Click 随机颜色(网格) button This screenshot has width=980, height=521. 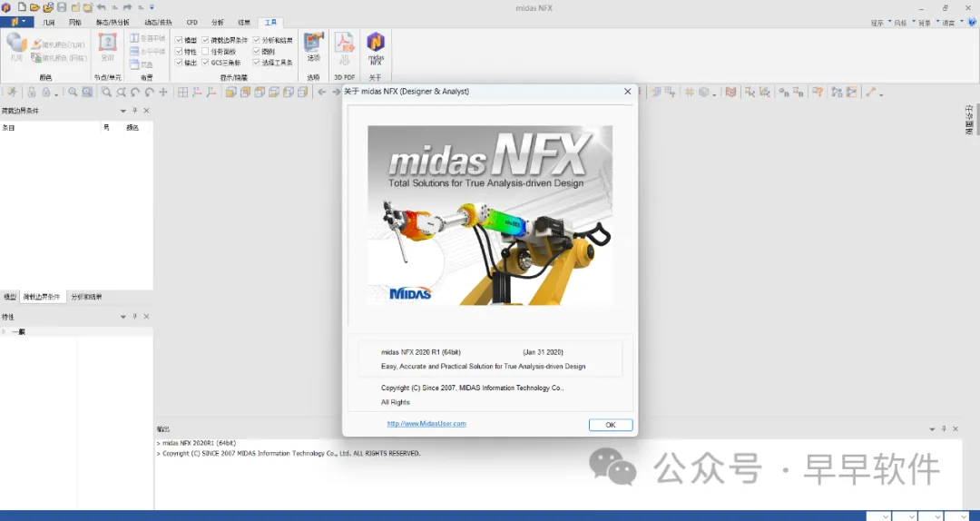(59, 57)
